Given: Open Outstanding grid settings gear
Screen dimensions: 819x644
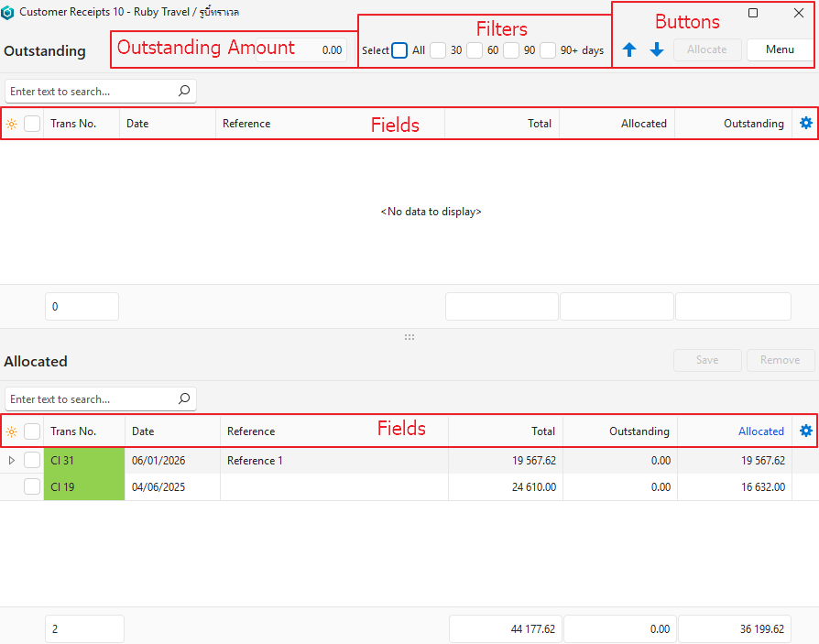Looking at the screenshot, I should point(806,123).
